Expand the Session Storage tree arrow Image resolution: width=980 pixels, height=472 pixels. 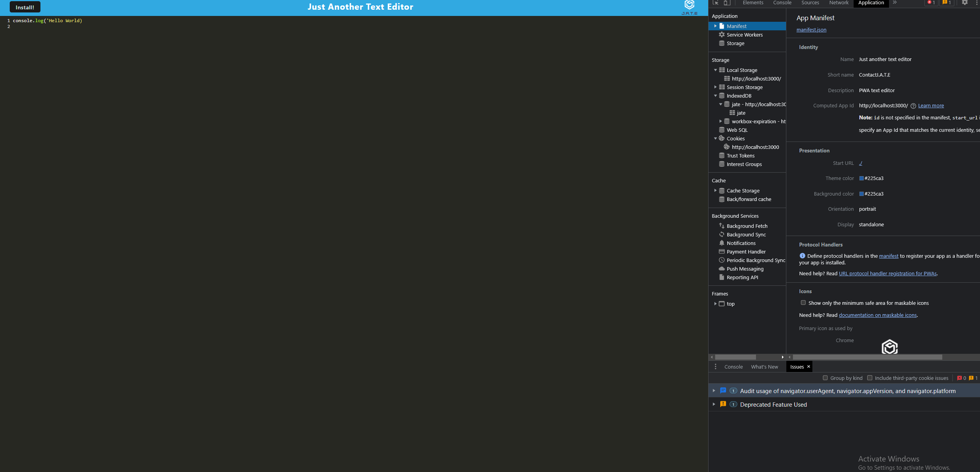click(715, 87)
